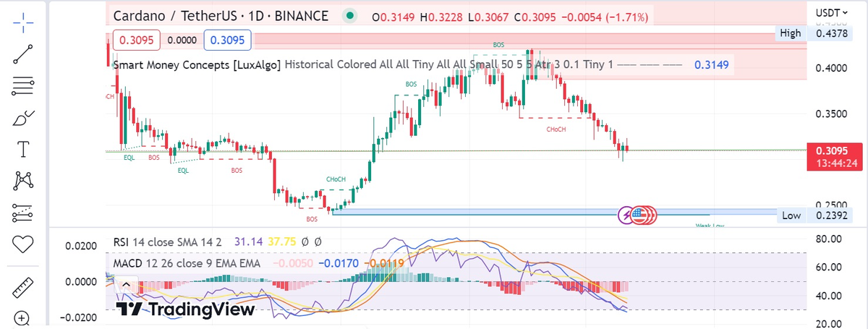Open the chart patterns tool
868x329 pixels.
click(23, 181)
